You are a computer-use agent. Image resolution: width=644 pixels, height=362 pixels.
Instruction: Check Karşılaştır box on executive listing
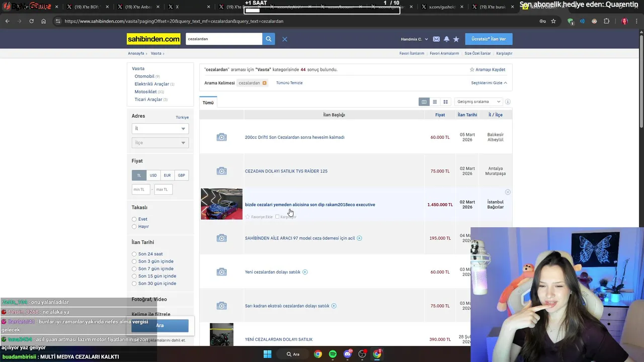tap(277, 217)
